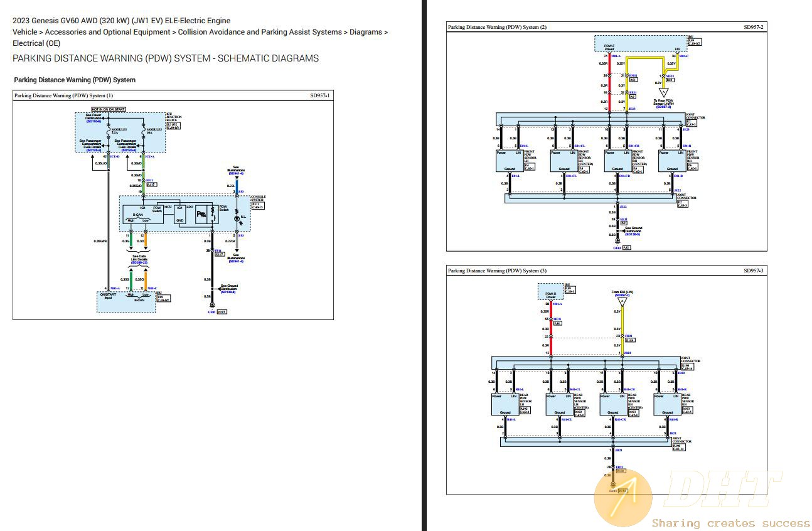812x531 pixels.
Task: Click the 'REAR PDW SENSOR LH (CENTER)' label
Action: [x=580, y=400]
